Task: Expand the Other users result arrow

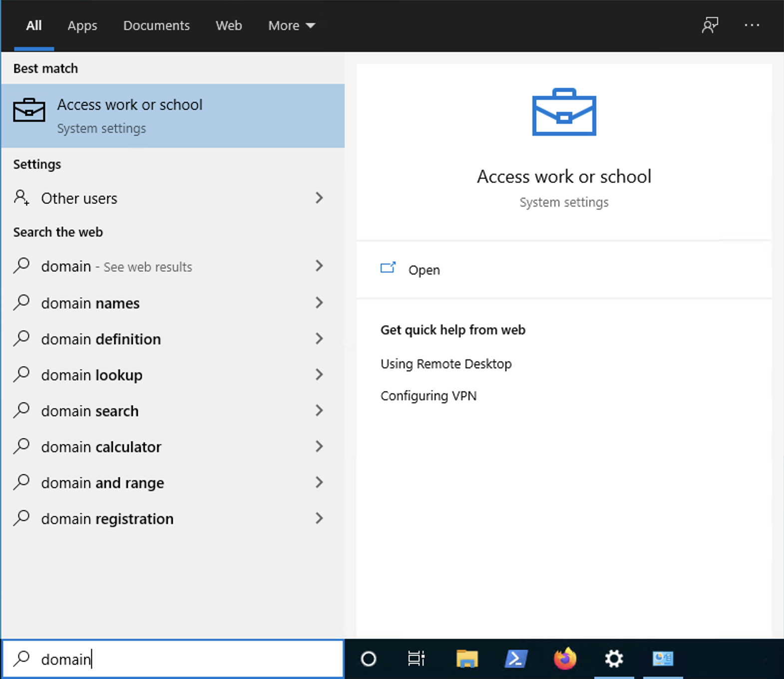Action: tap(320, 198)
